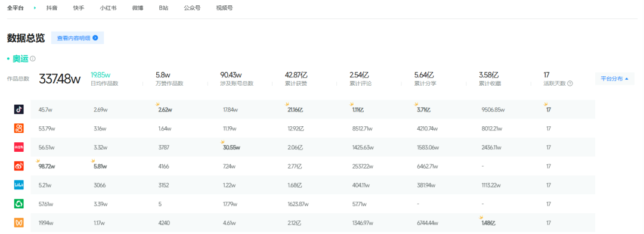Screen dimensions: 644x234
Task: Click the 5.81w cell in Weibo row
Action: 100,166
